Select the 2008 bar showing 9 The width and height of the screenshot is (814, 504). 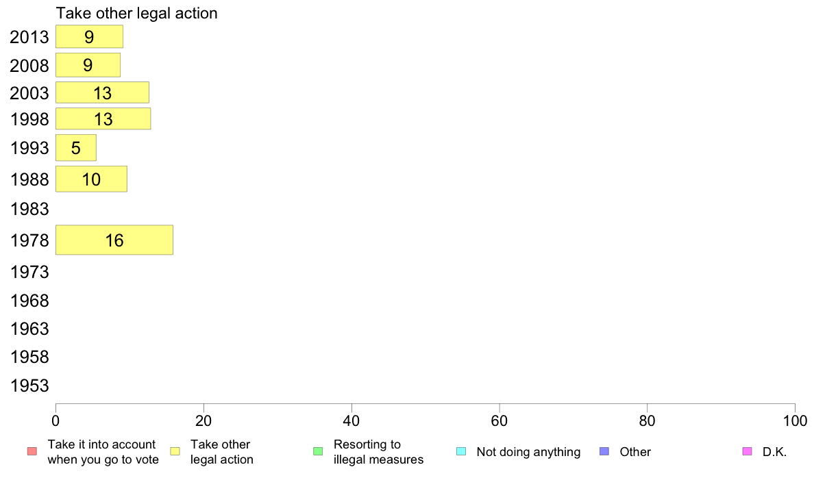(x=88, y=65)
